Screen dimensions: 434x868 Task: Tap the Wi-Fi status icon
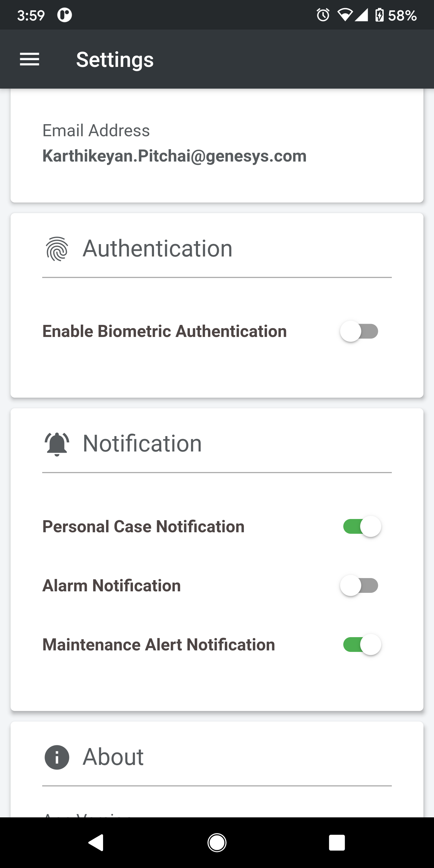click(x=345, y=15)
